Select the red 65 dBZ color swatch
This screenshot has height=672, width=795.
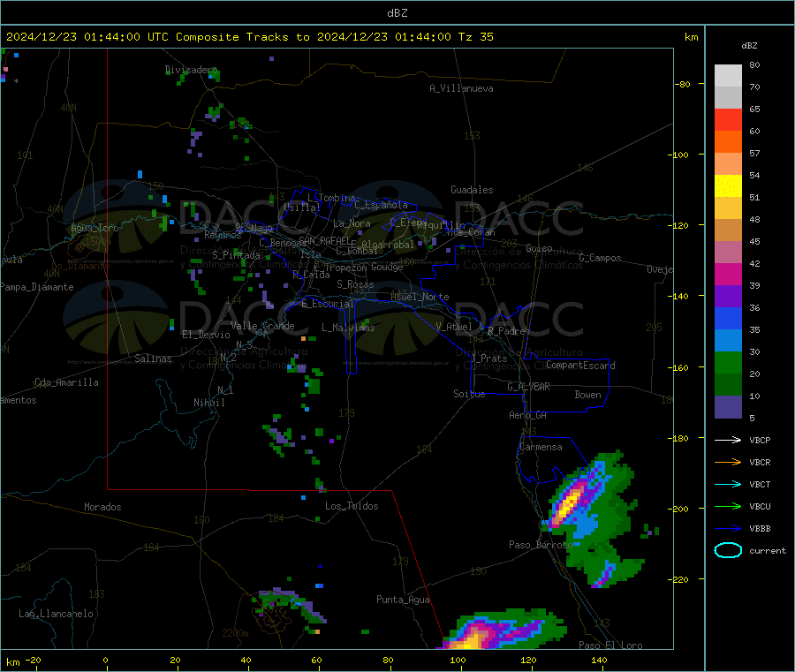(728, 119)
